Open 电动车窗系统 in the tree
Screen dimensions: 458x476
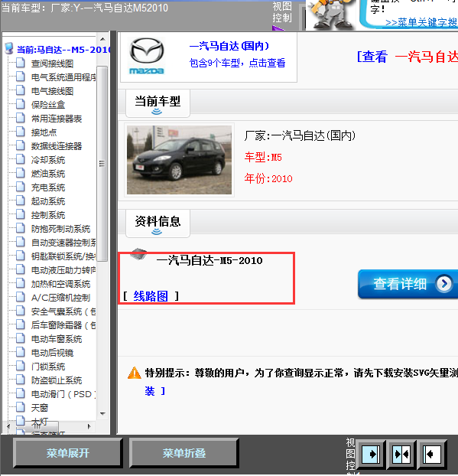(x=57, y=339)
